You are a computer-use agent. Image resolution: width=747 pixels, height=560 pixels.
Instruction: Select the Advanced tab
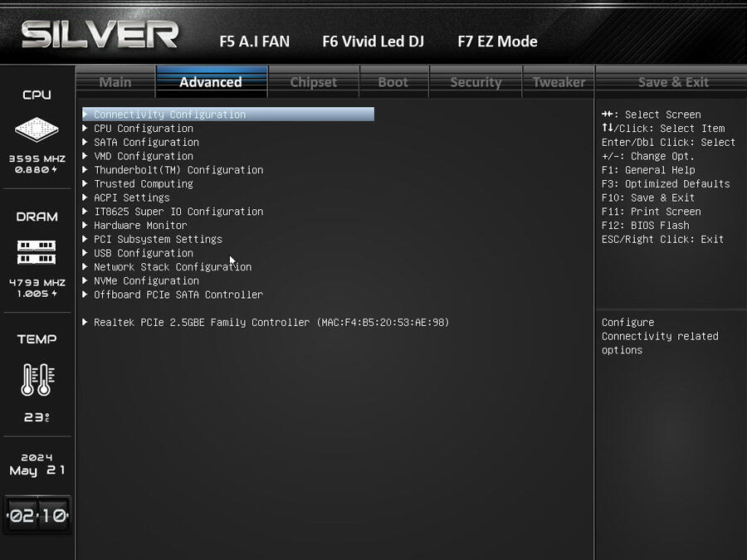211,82
